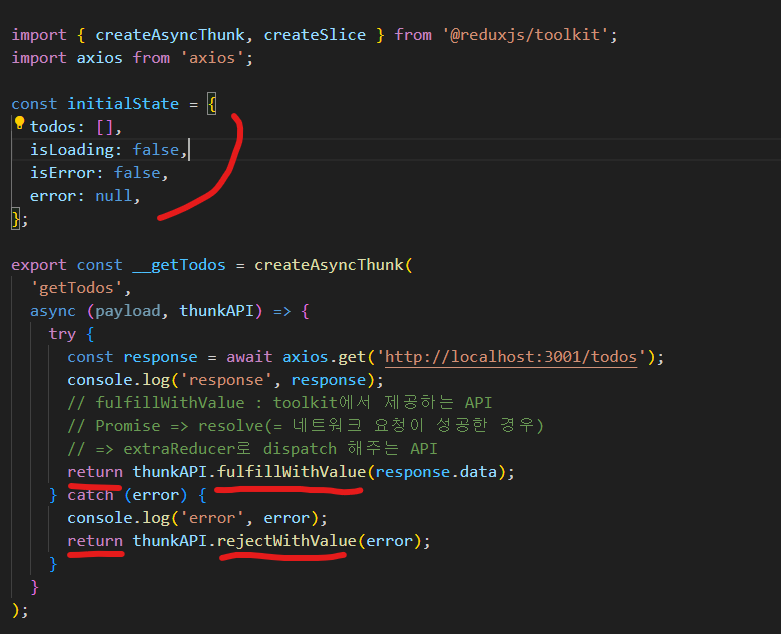Click the 'isLoading: false,' line
The width and height of the screenshot is (781, 634).
[x=109, y=150]
